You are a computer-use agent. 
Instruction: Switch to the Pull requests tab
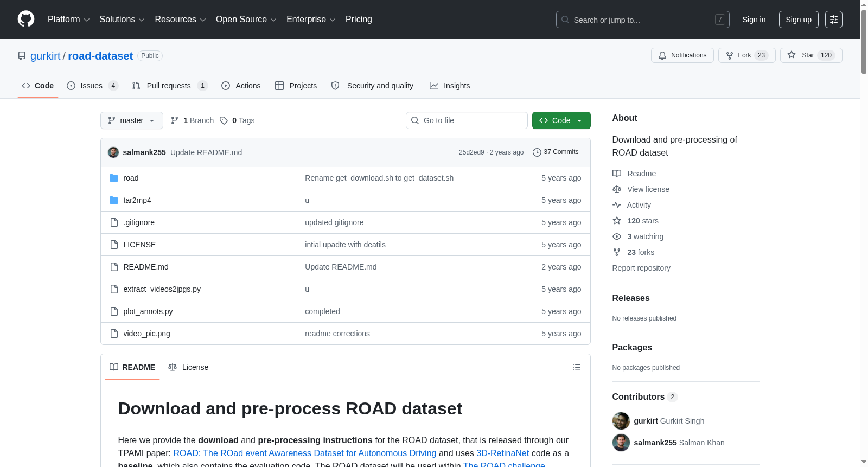click(x=170, y=86)
